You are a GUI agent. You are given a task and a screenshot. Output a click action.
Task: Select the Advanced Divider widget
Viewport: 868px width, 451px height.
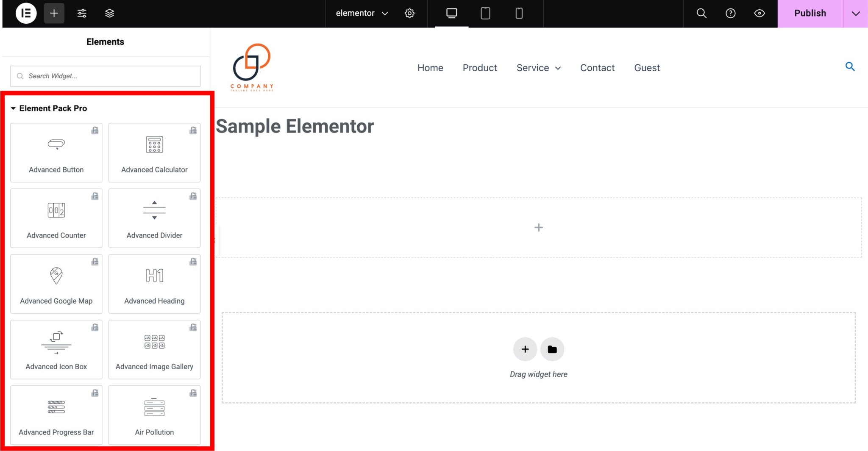154,218
